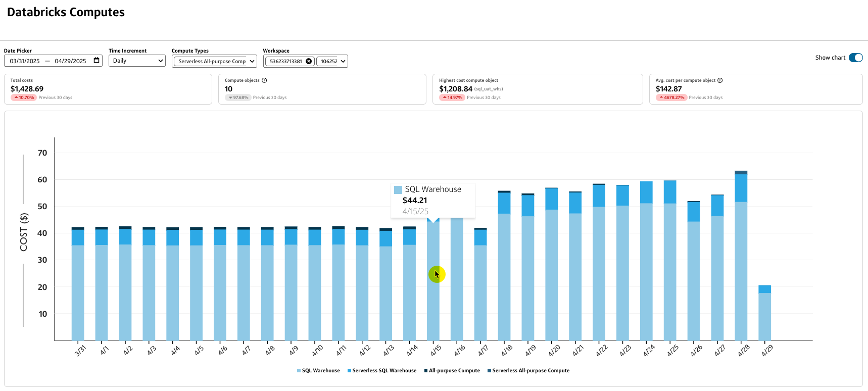Click average cost value $142.87

tap(669, 89)
